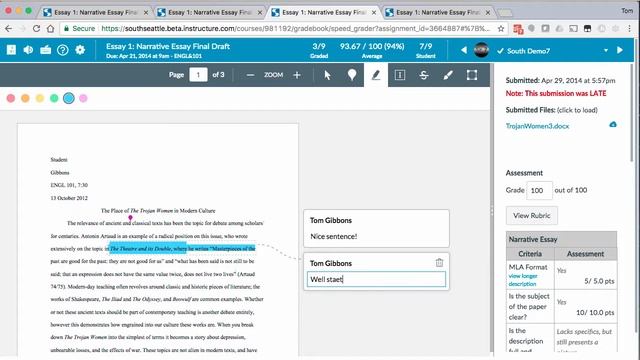Open SpeedGrader settings gear
The image size is (640, 360).
[80, 50]
